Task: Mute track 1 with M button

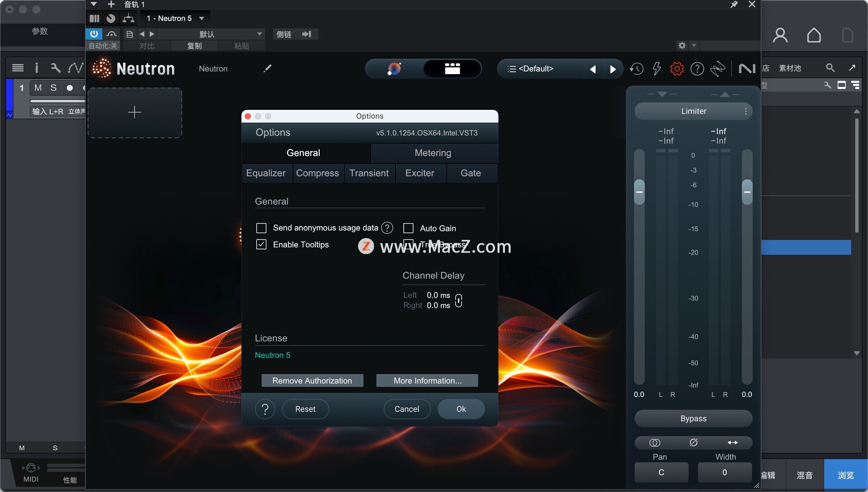Action: 38,88
